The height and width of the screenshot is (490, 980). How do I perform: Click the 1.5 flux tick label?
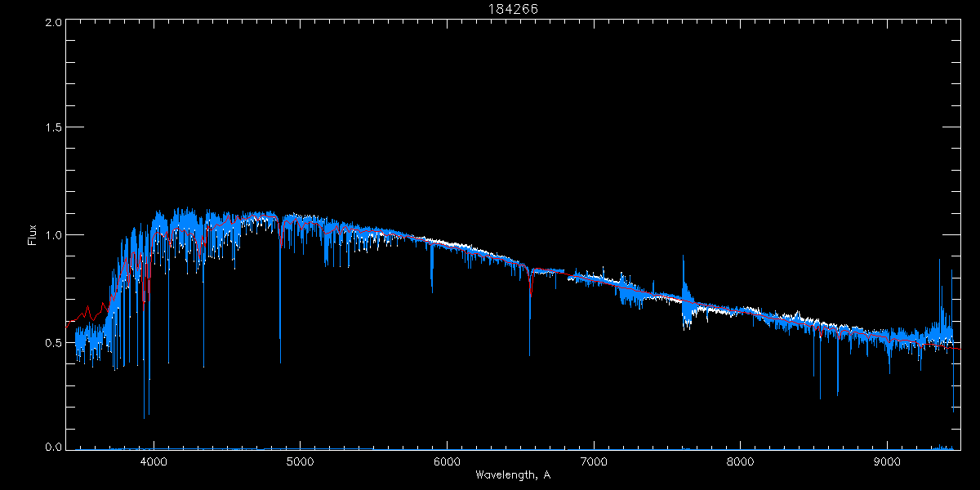click(x=53, y=127)
